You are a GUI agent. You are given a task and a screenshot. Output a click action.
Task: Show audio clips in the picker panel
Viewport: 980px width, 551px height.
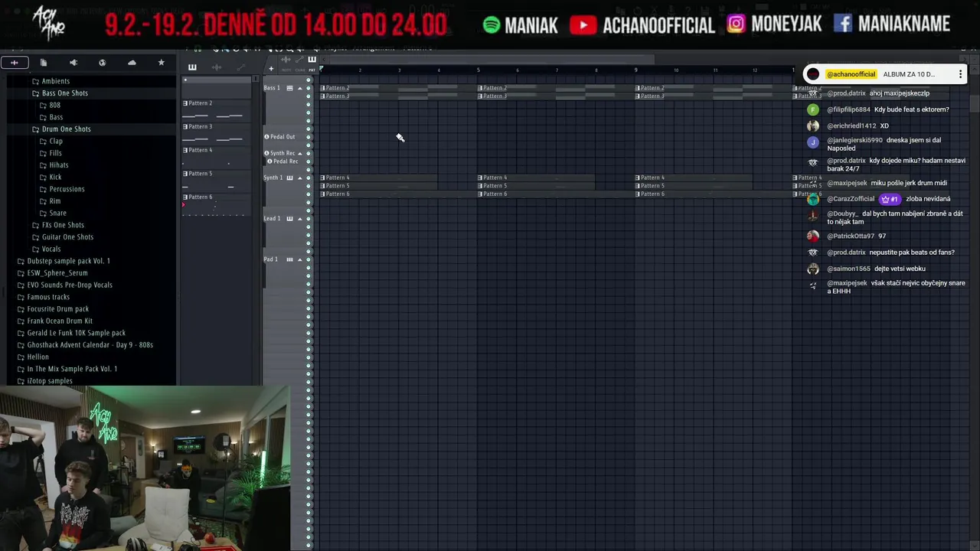[x=217, y=67]
